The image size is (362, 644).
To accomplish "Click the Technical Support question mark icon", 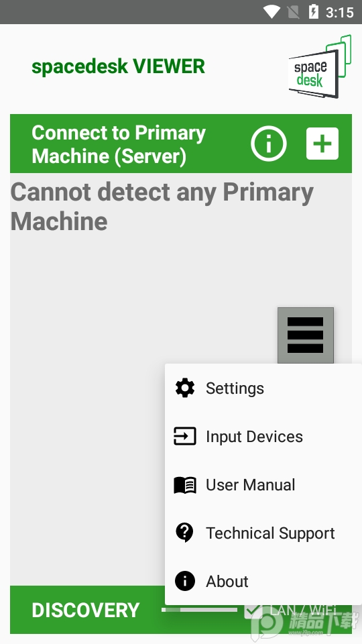I will pyautogui.click(x=185, y=533).
